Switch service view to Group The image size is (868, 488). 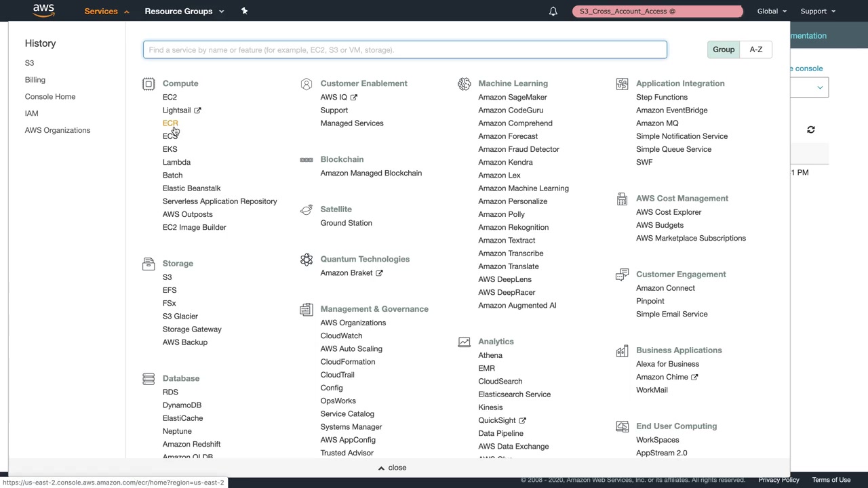click(x=724, y=49)
